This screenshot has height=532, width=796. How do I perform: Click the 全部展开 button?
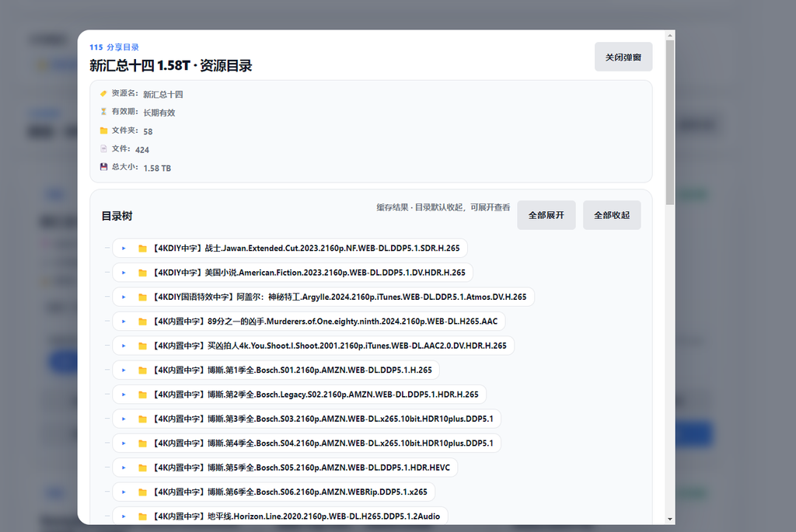click(x=546, y=215)
